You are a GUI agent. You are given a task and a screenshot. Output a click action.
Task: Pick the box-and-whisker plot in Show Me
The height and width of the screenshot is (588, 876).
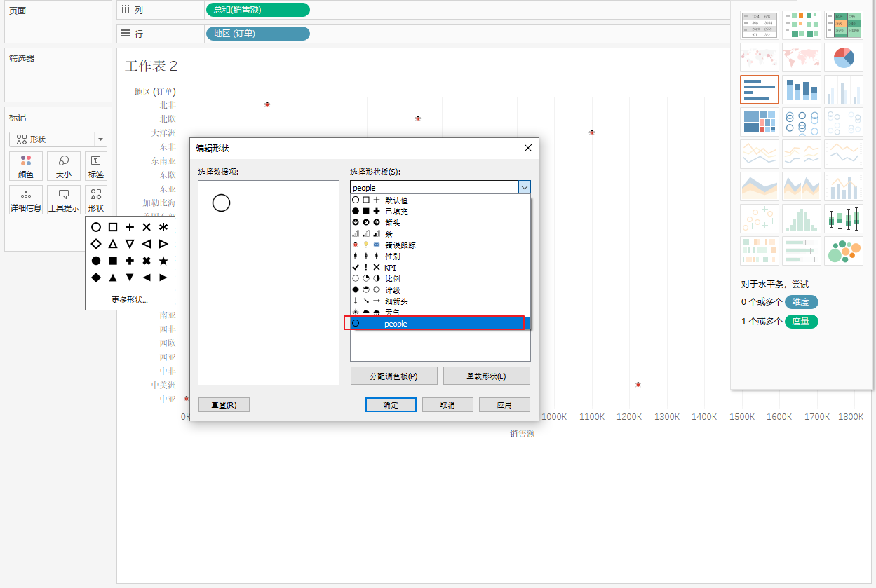(844, 219)
